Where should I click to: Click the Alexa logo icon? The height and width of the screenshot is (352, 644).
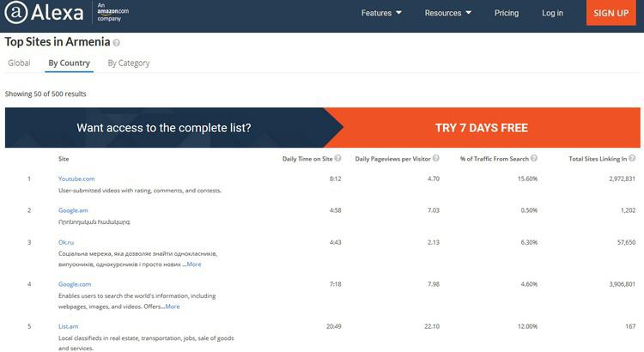tap(15, 14)
